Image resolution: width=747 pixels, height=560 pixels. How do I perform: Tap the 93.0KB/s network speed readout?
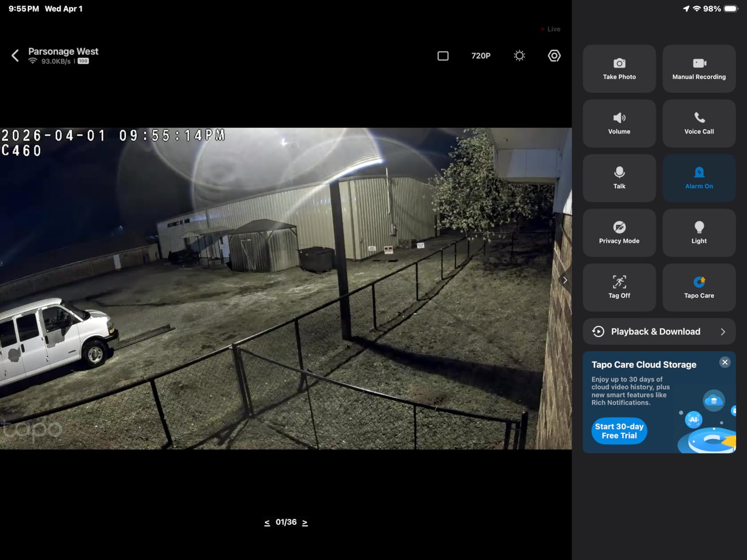click(x=56, y=61)
